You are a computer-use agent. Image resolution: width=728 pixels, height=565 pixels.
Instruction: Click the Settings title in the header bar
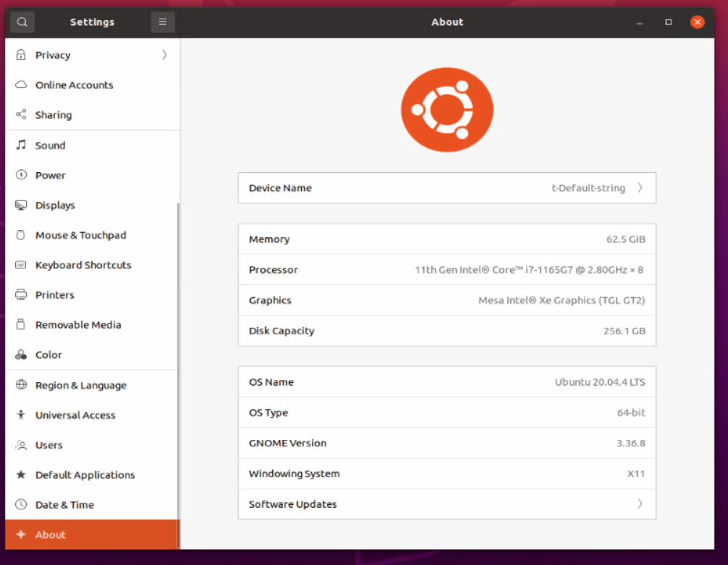[x=92, y=22]
